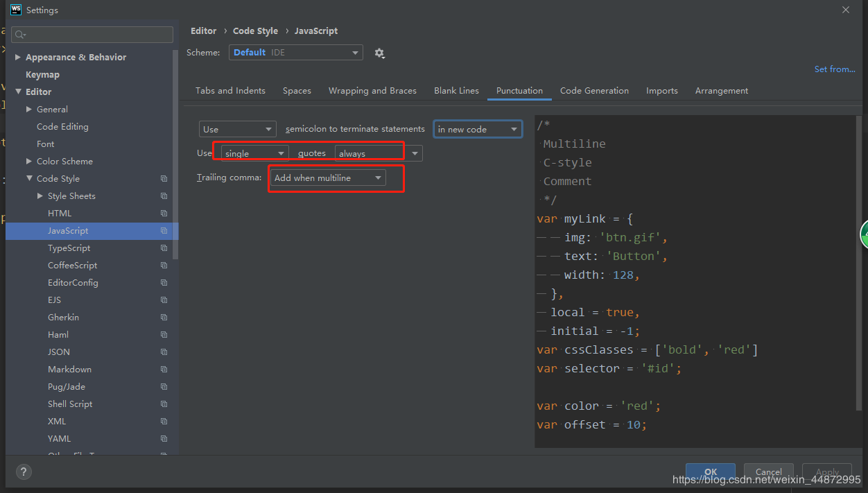Close the Settings dialog
The height and width of the screenshot is (493, 868).
pos(845,10)
